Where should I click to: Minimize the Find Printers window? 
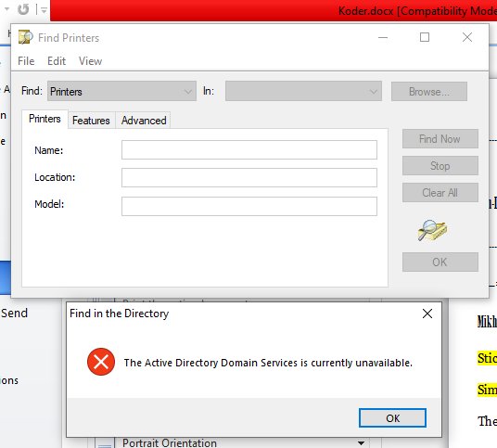(x=383, y=37)
